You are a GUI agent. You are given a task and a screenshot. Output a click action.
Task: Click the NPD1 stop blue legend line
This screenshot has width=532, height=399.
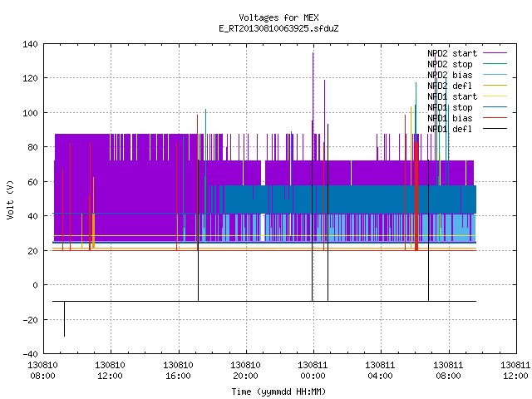495,107
